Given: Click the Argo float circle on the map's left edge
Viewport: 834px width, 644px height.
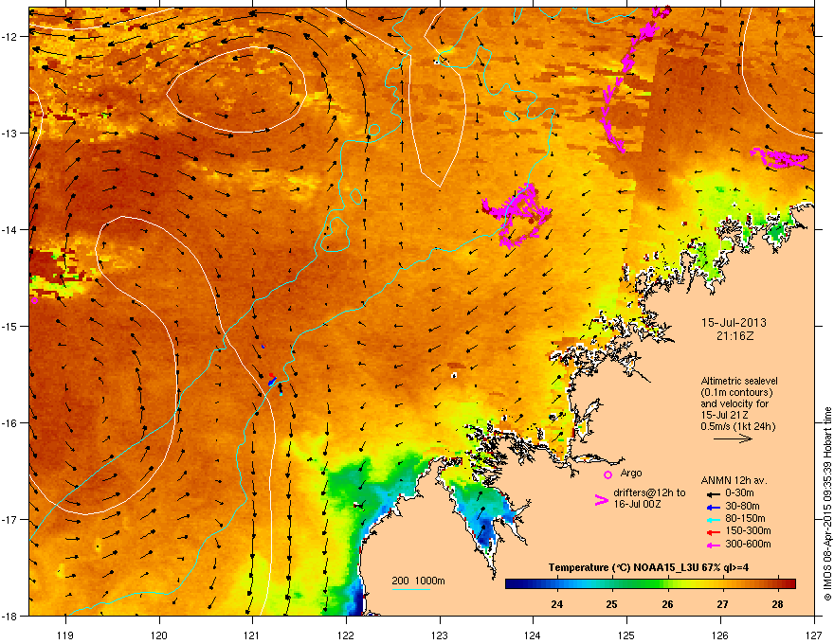Looking at the screenshot, I should pyautogui.click(x=34, y=301).
